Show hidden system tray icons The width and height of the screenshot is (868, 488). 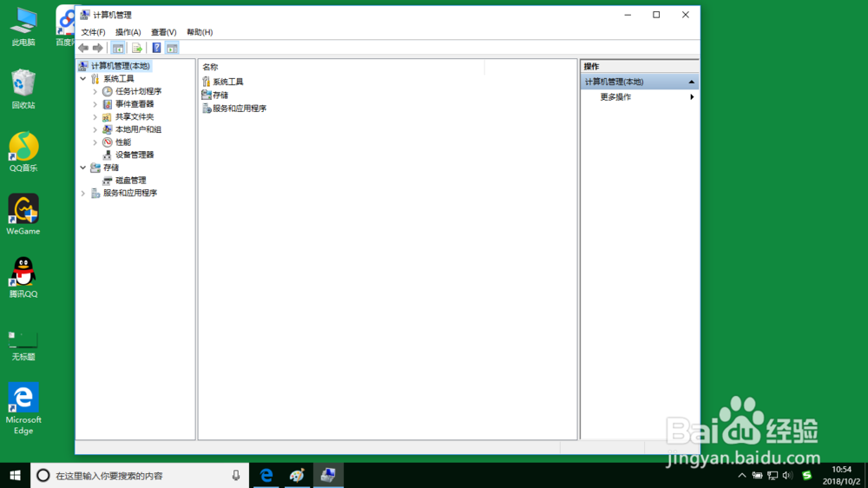tap(742, 475)
